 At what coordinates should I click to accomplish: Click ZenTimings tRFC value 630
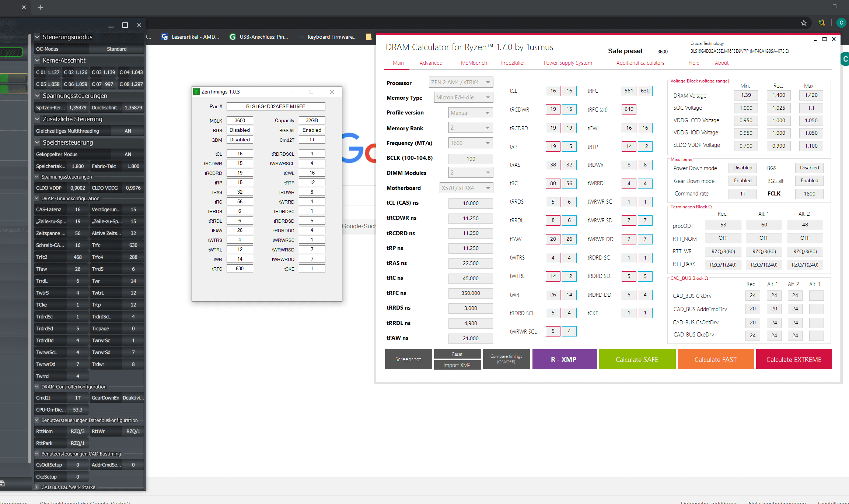click(240, 268)
